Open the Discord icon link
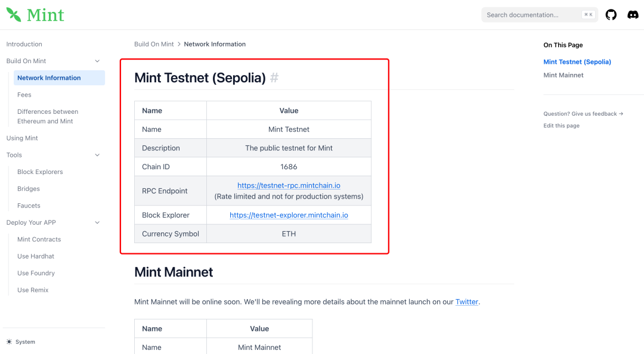This screenshot has width=644, height=354. [x=633, y=15]
